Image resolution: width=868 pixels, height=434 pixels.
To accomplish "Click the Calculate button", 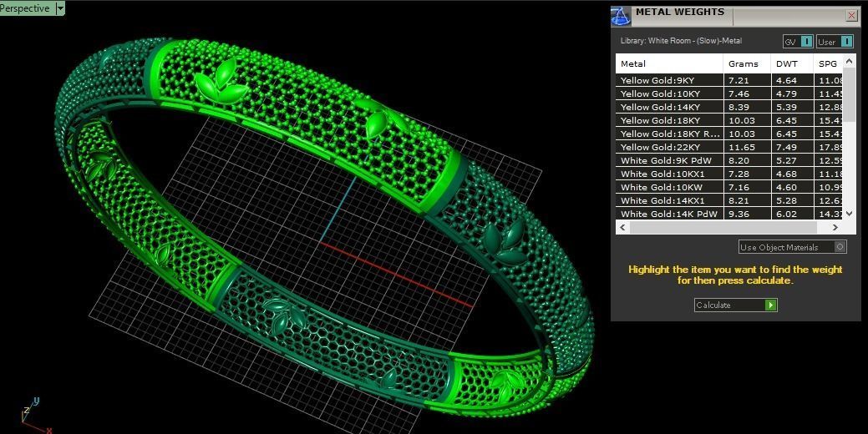I will pos(736,305).
